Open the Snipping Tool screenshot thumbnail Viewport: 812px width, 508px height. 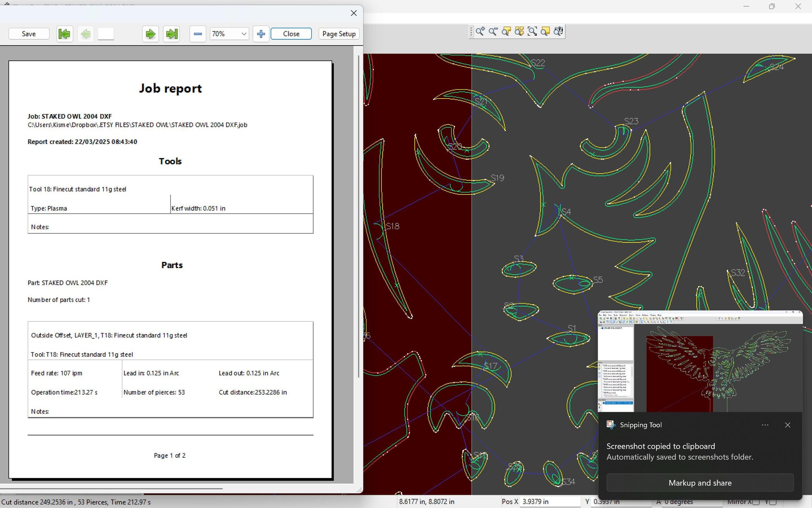(700, 361)
